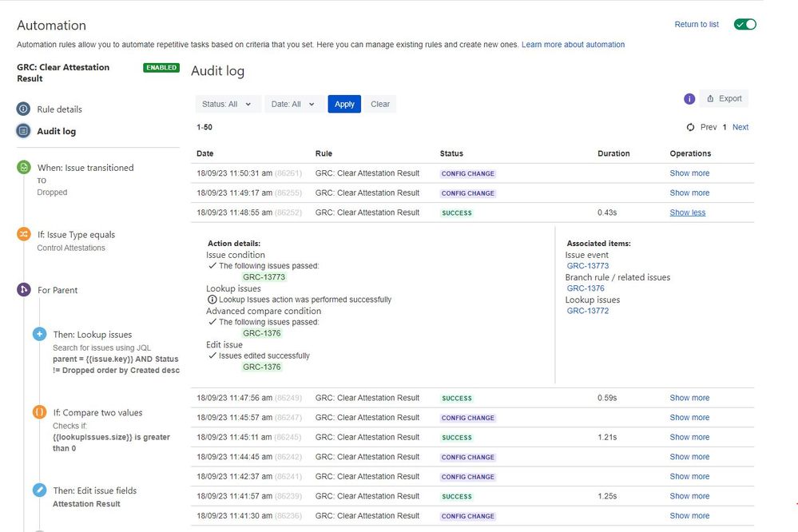Toggle the rule enabled switch off

(745, 24)
